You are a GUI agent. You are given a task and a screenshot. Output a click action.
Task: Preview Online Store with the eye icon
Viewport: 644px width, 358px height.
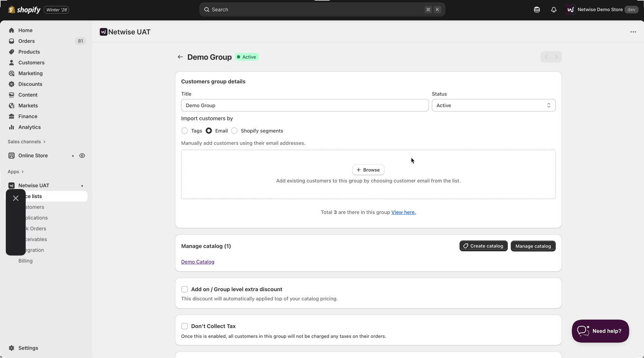[x=82, y=156]
